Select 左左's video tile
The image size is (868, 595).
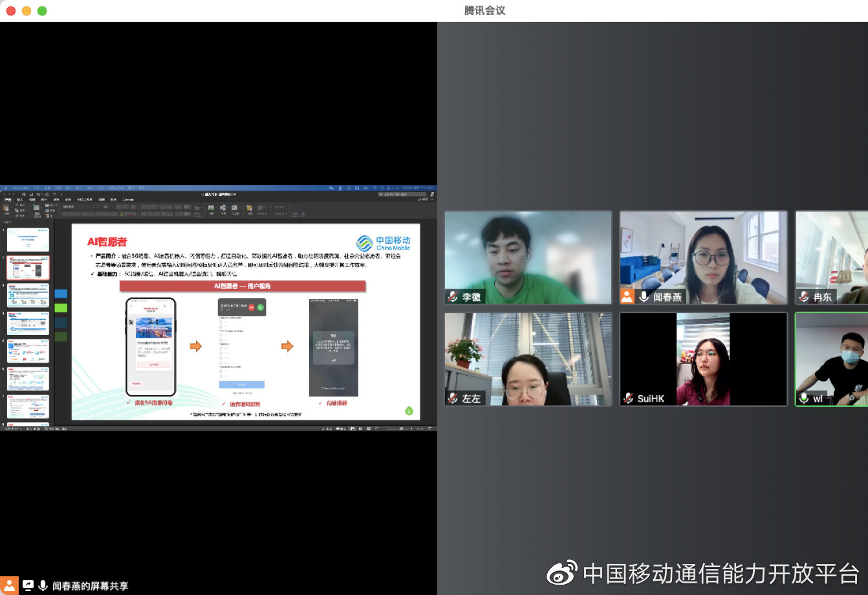pyautogui.click(x=528, y=359)
